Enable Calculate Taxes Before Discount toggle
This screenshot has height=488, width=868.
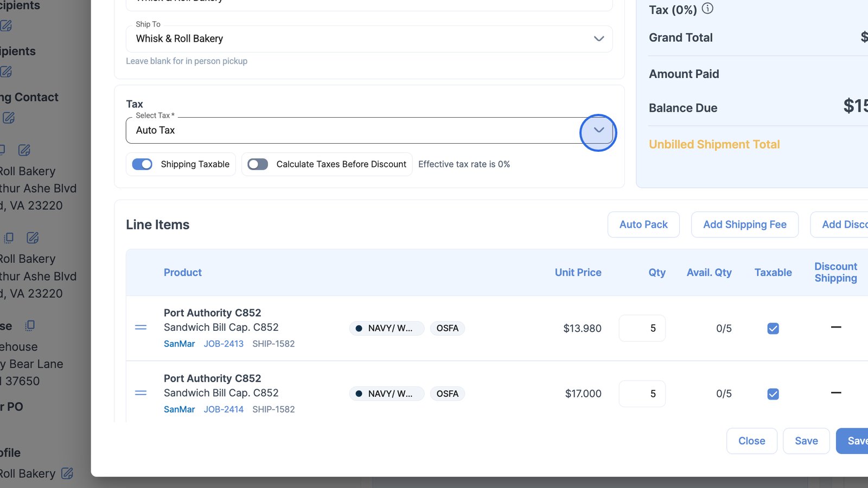(x=258, y=164)
